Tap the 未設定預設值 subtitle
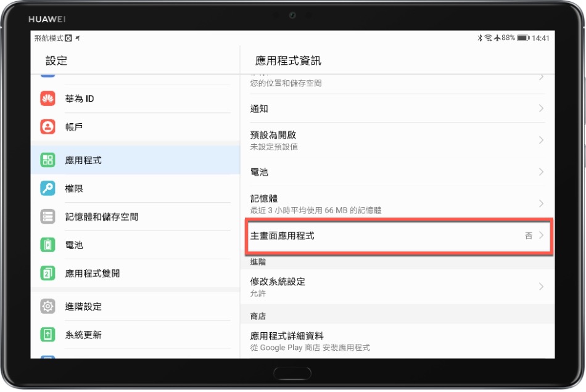The height and width of the screenshot is (392, 586). pos(274,146)
